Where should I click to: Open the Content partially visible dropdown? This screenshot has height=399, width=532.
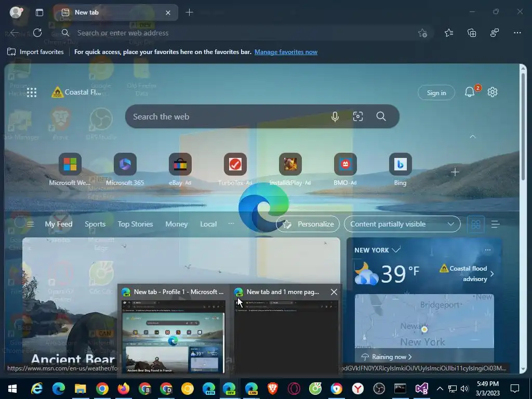coord(402,224)
